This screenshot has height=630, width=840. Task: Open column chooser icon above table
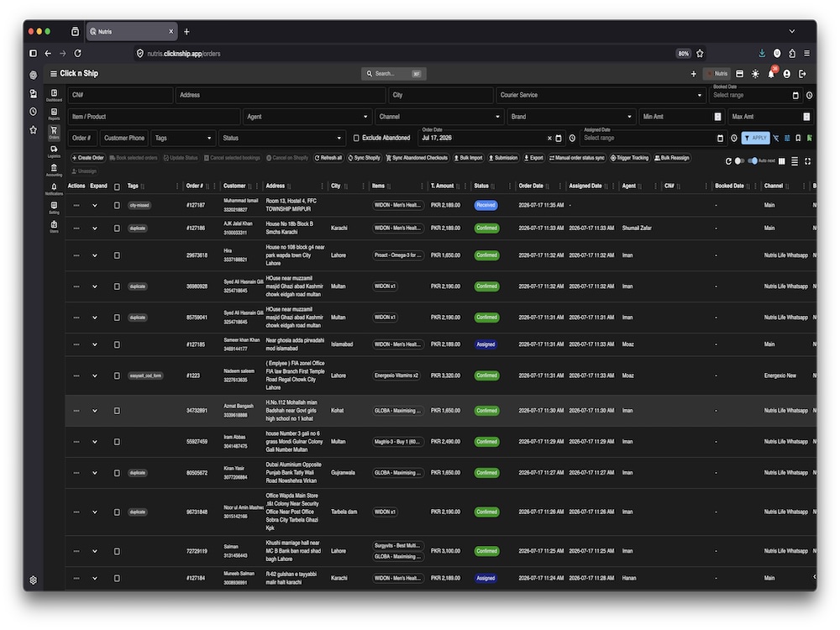(x=781, y=161)
